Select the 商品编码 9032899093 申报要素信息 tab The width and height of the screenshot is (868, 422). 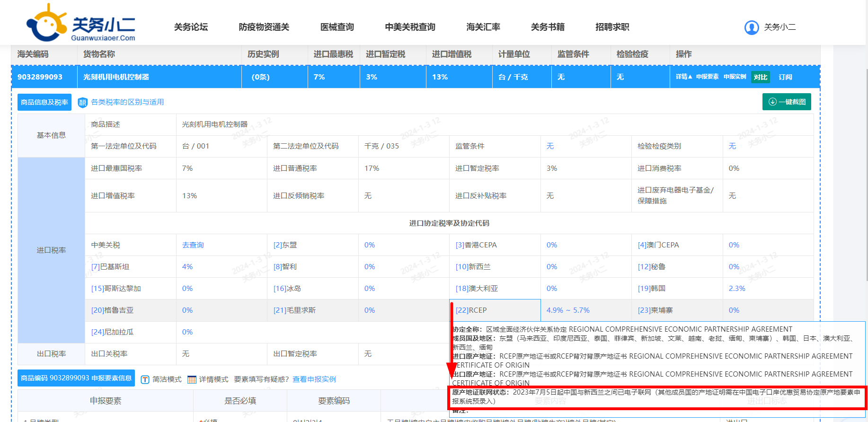76,378
